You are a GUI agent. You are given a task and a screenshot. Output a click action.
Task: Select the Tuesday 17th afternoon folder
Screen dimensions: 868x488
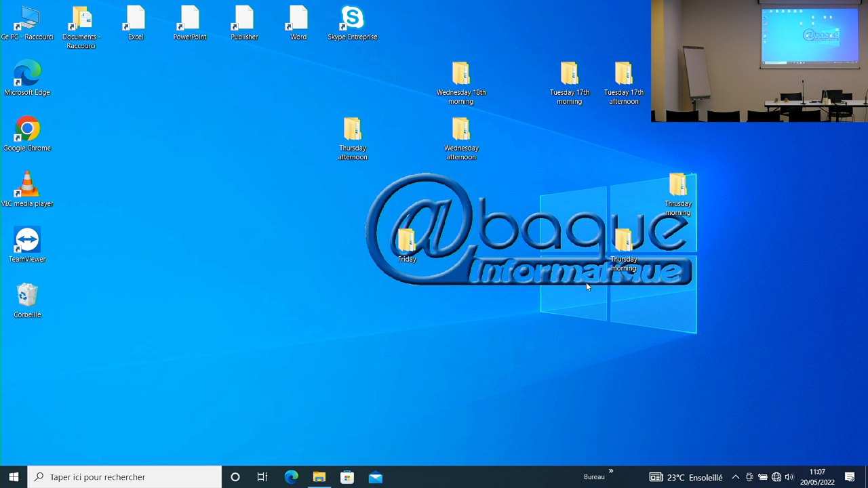coord(624,83)
